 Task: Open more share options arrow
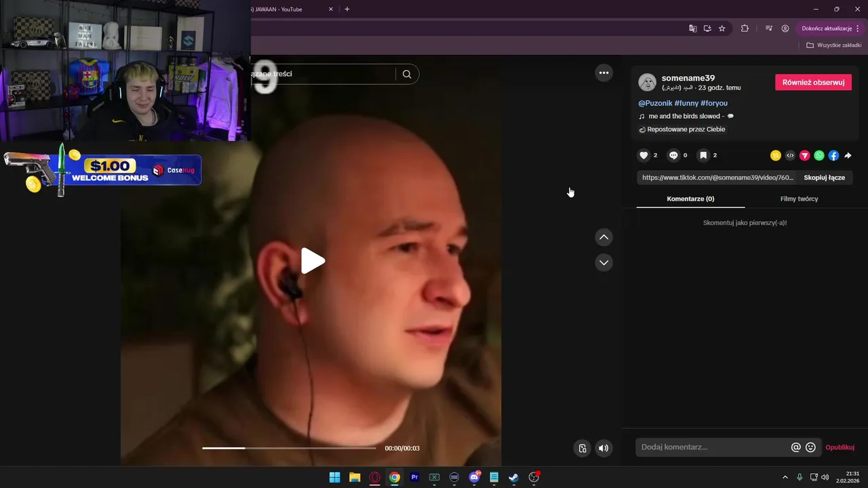[x=848, y=155]
